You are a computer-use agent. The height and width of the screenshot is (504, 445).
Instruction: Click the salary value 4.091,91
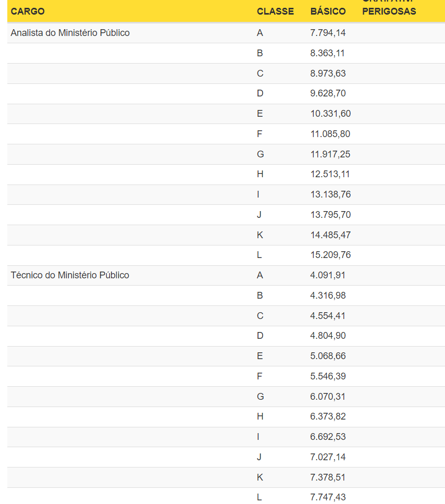pyautogui.click(x=328, y=275)
